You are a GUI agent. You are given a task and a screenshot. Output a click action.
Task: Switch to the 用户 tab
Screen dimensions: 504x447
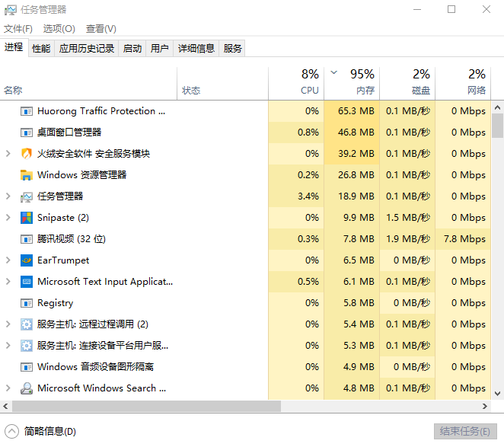[159, 49]
